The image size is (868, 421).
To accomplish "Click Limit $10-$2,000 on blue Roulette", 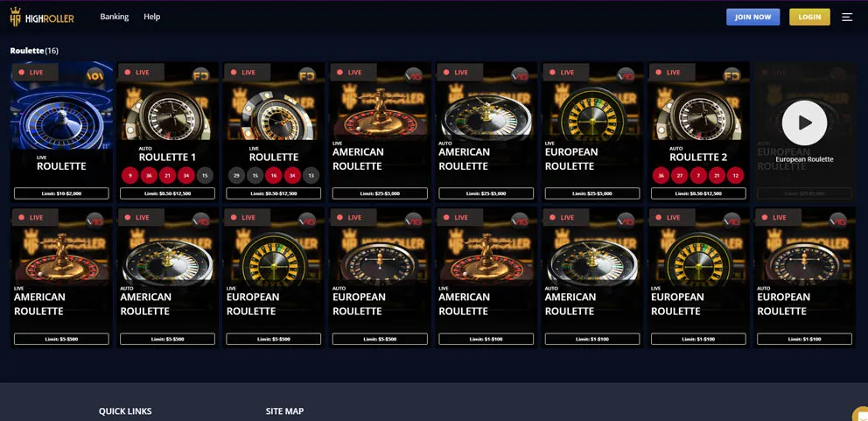I will coord(61,193).
